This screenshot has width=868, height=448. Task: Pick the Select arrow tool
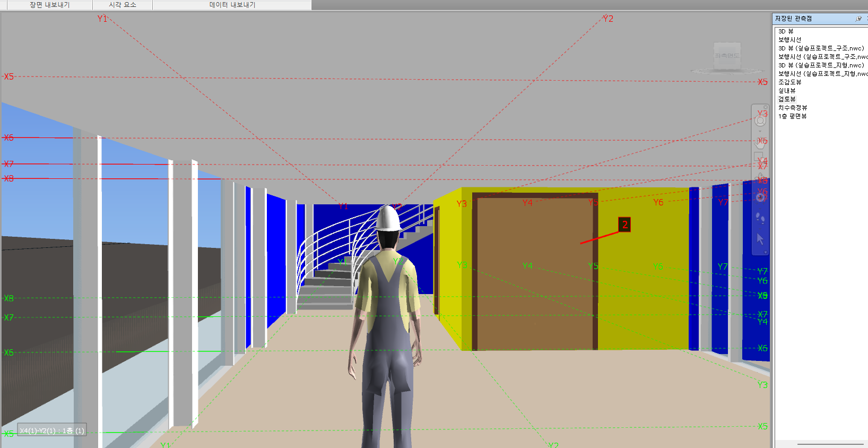(x=760, y=239)
